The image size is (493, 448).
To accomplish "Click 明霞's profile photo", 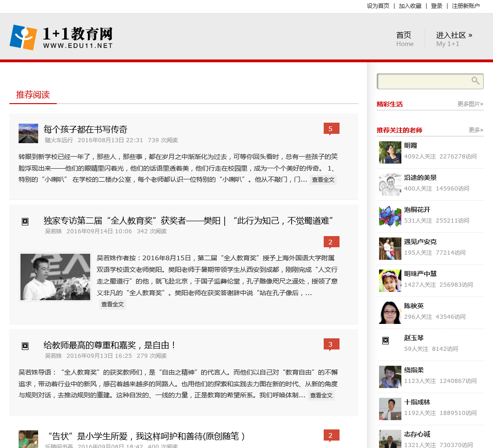I will [390, 152].
